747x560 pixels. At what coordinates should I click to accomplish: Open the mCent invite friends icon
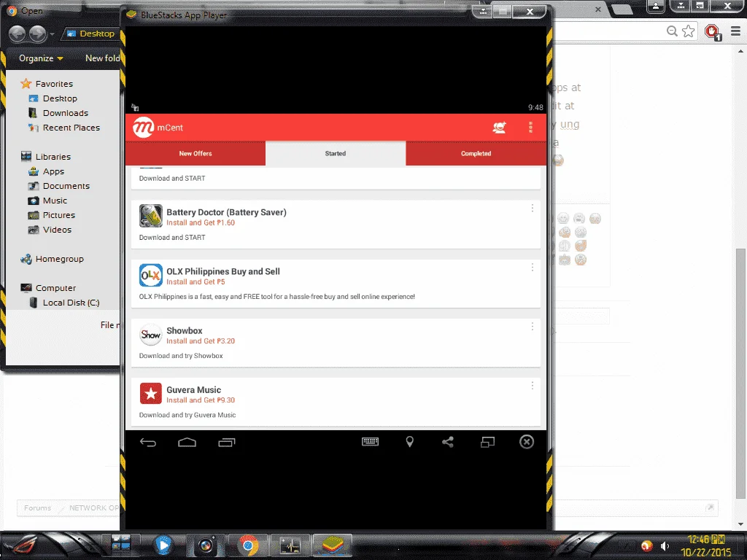pyautogui.click(x=499, y=127)
